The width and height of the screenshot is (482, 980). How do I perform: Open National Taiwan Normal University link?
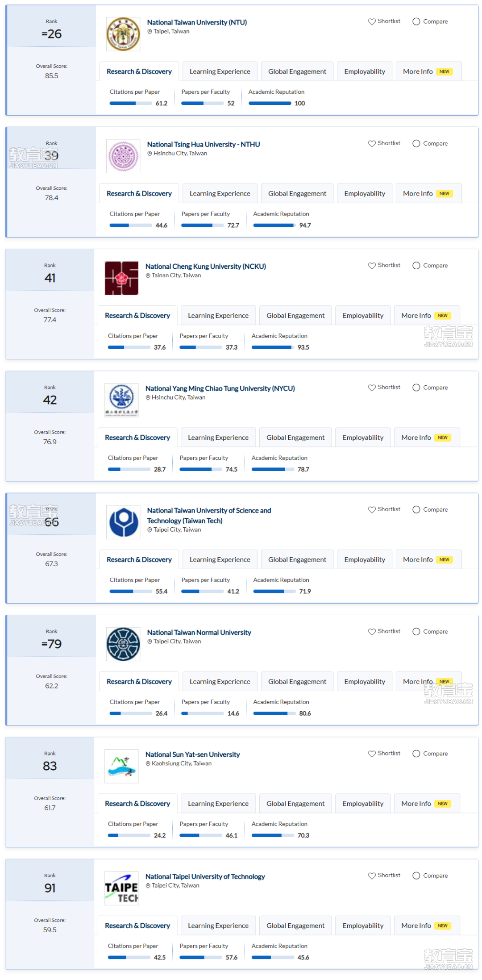[199, 633]
